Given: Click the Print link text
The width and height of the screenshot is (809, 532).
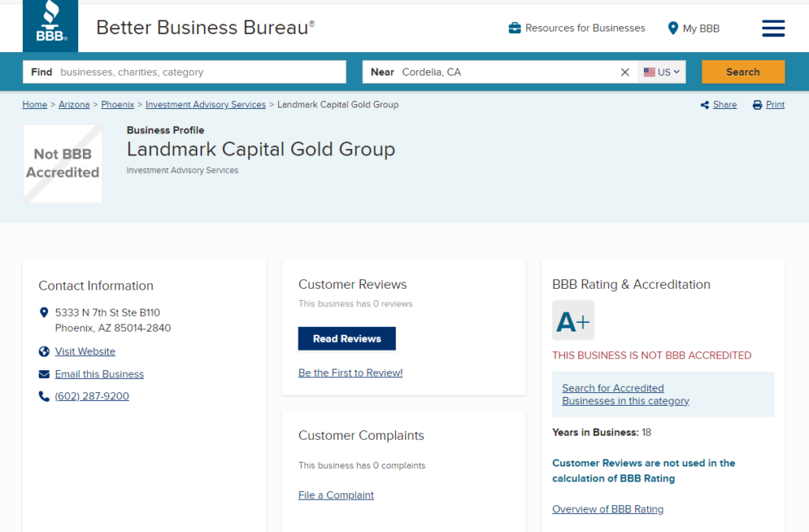Looking at the screenshot, I should [775, 105].
